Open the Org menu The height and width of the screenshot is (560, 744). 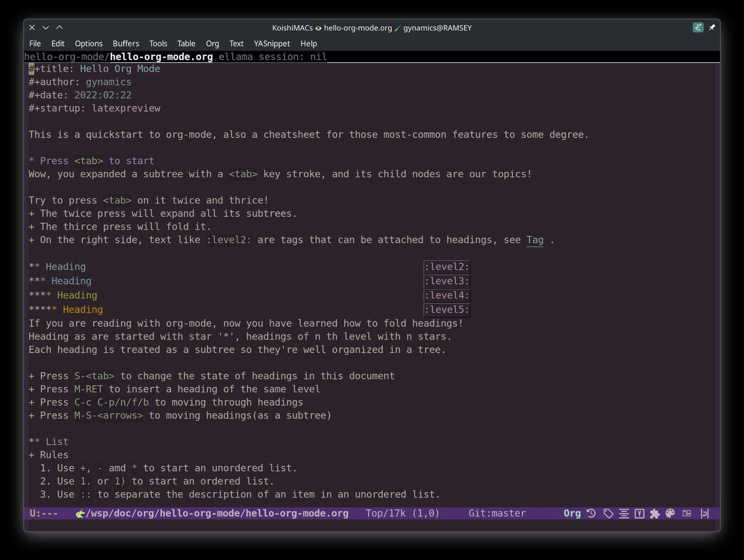(x=212, y=43)
